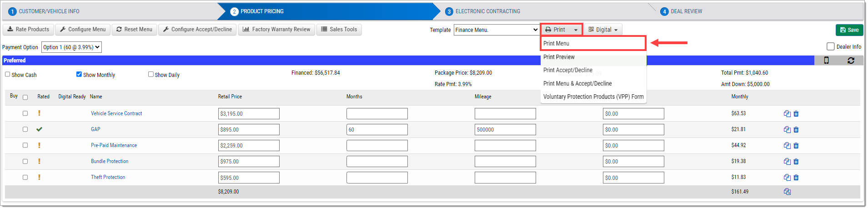Copy the Vehicle Service Contract row
The image size is (868, 209).
[787, 114]
